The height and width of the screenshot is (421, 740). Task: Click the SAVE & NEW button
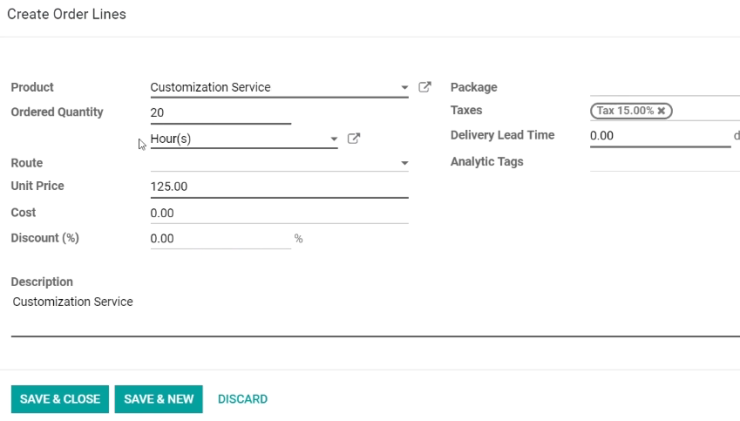[x=159, y=399]
